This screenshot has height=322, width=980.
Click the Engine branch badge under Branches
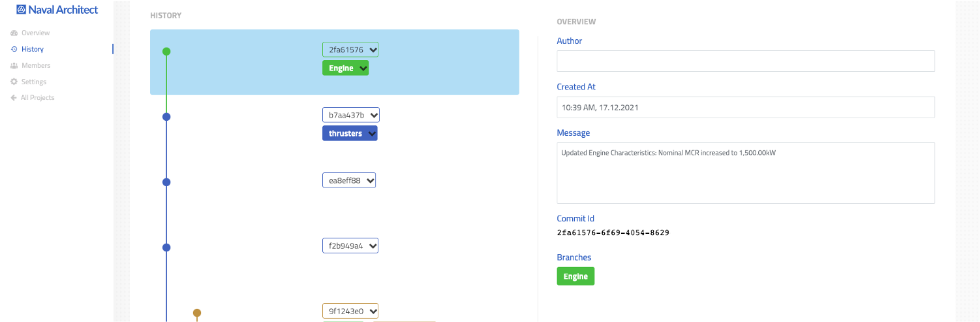coord(575,276)
